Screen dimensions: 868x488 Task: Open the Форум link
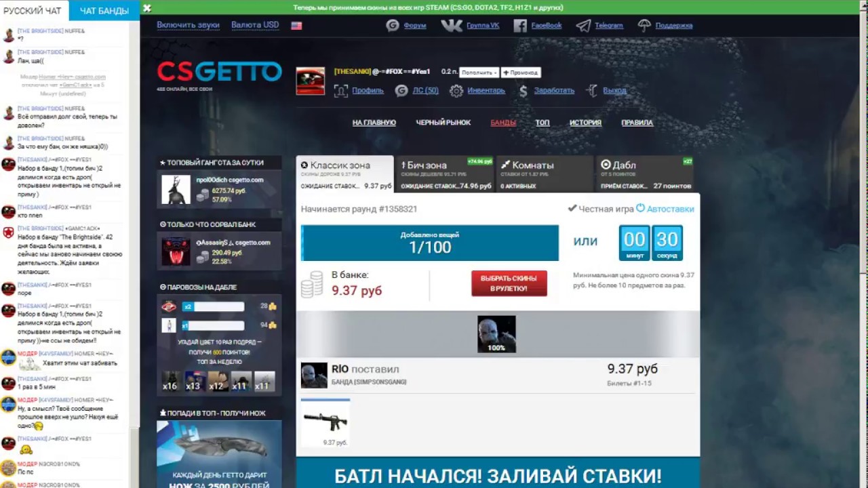point(414,26)
